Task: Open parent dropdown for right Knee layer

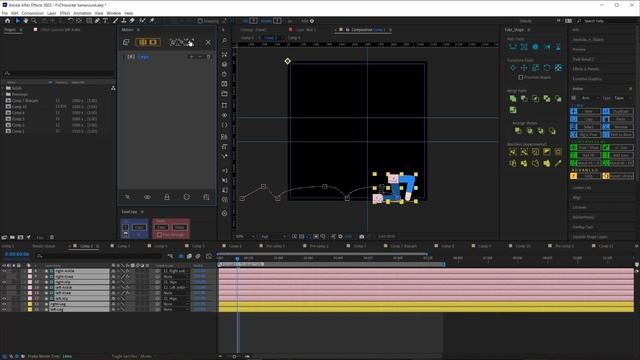Action: [176, 276]
